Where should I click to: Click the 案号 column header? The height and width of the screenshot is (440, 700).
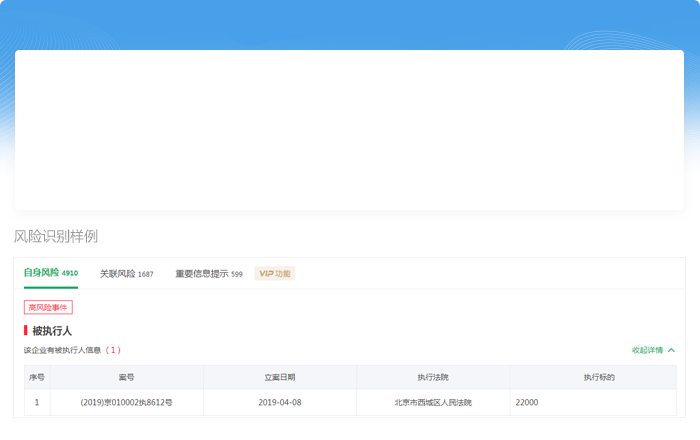pos(126,377)
